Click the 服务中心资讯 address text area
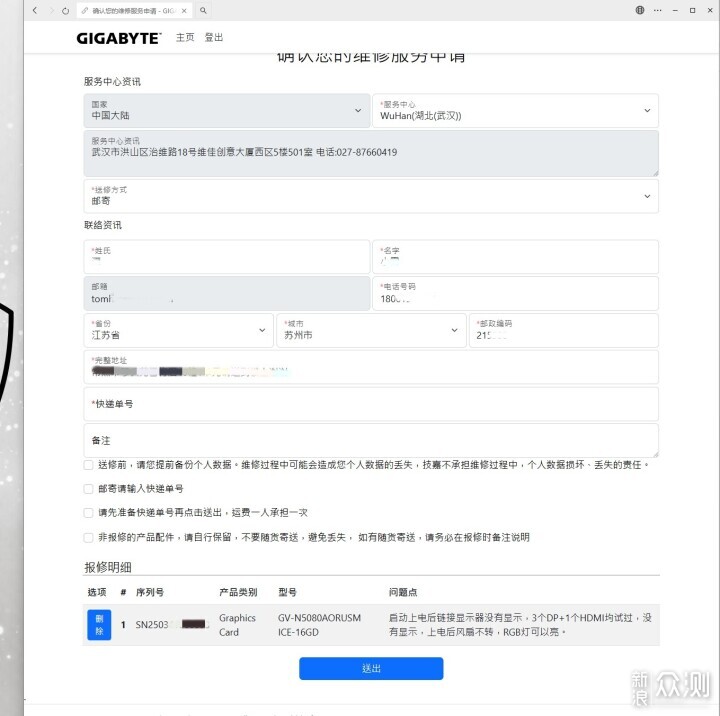The width and height of the screenshot is (720, 716). coord(371,153)
